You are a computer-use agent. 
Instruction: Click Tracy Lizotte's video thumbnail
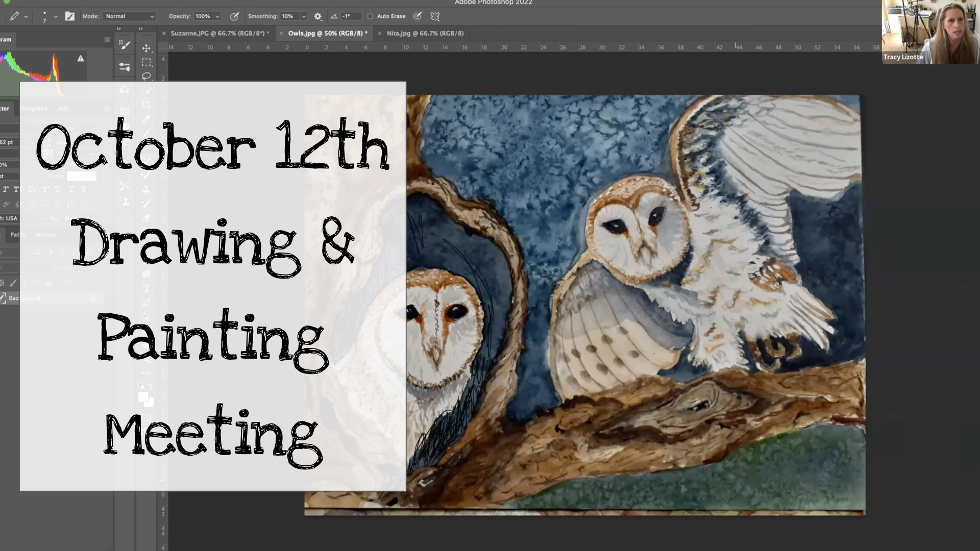click(x=931, y=32)
